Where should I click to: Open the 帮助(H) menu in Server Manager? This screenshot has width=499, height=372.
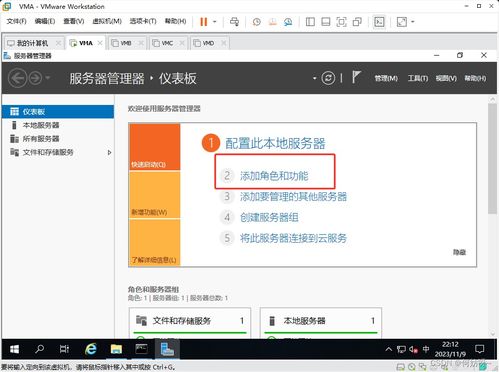(x=475, y=78)
